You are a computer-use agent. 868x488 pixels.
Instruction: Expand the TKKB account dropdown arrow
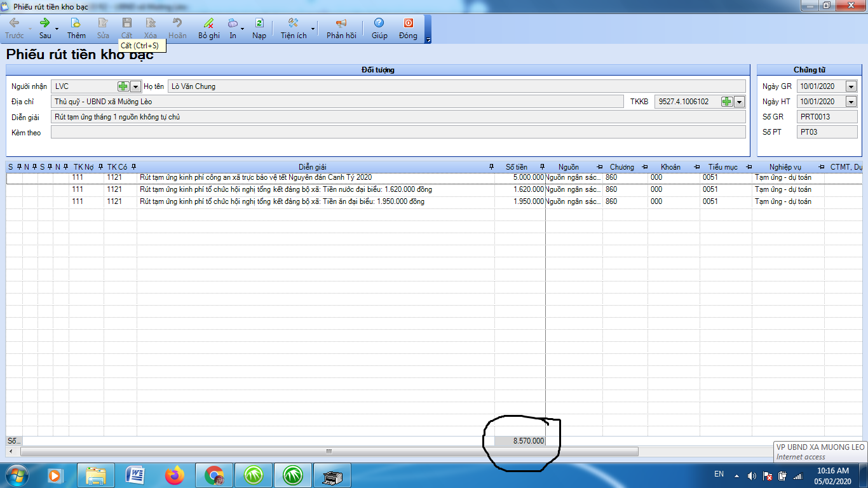pyautogui.click(x=738, y=102)
